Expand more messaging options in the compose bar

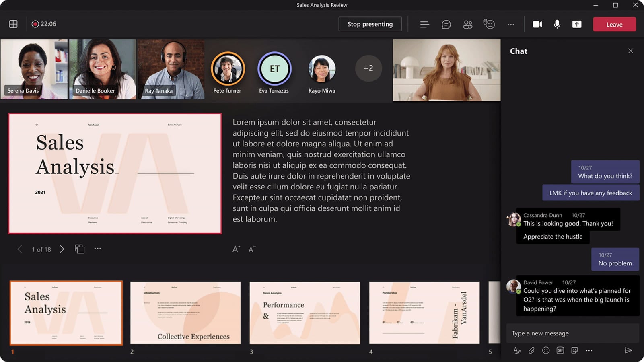[x=589, y=350]
